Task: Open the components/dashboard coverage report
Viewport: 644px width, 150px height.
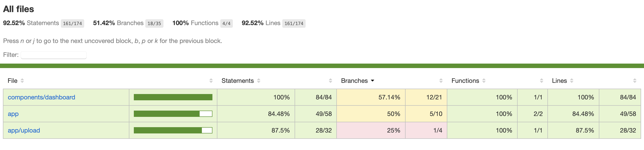Action: [42, 97]
